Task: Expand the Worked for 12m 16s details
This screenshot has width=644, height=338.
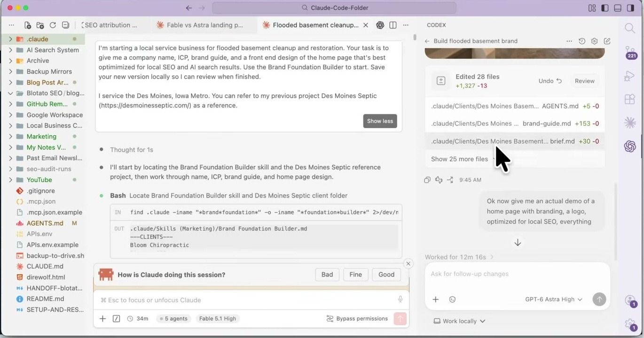Action: coord(459,257)
